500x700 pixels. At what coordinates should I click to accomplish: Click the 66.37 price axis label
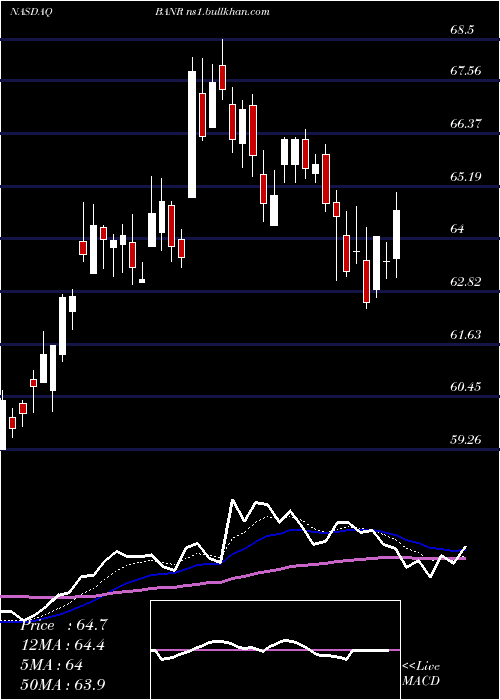[466, 123]
